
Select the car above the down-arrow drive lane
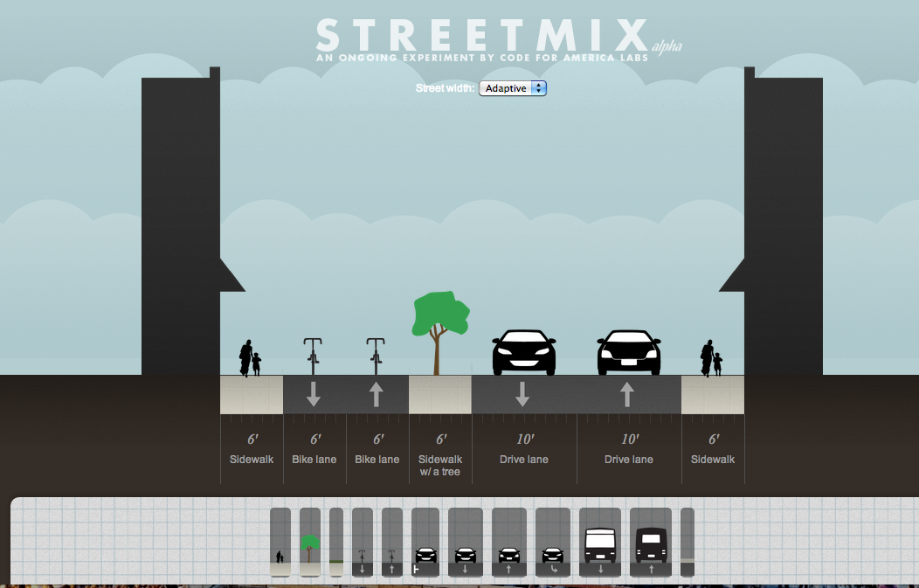(524, 352)
